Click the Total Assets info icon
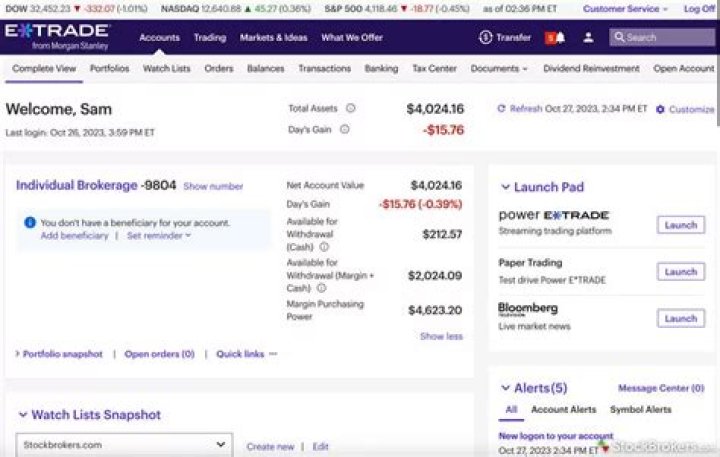720x457 pixels. [x=350, y=108]
